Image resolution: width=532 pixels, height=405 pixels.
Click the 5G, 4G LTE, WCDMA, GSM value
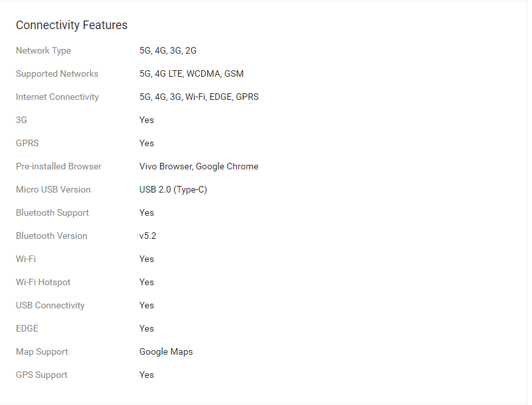coord(191,73)
